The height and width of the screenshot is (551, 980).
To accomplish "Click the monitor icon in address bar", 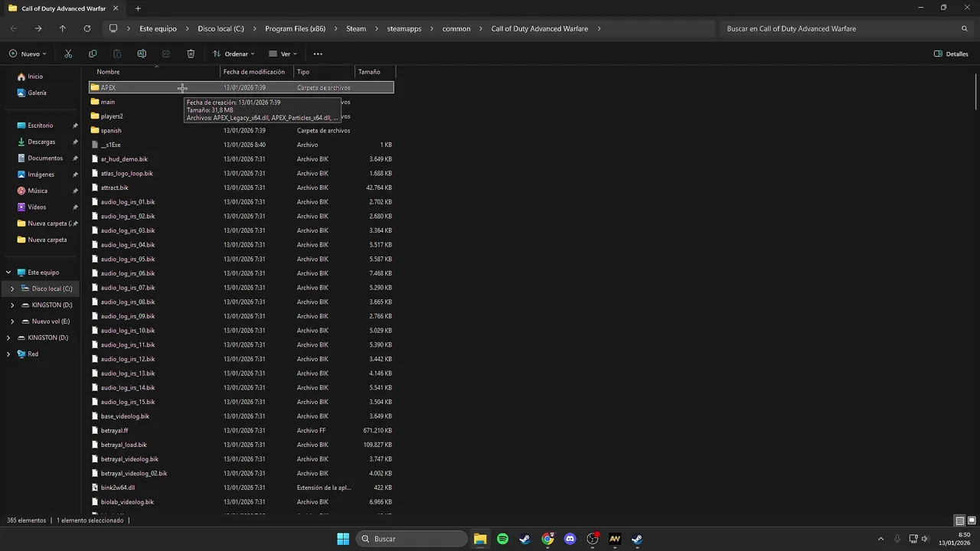I will tap(113, 28).
